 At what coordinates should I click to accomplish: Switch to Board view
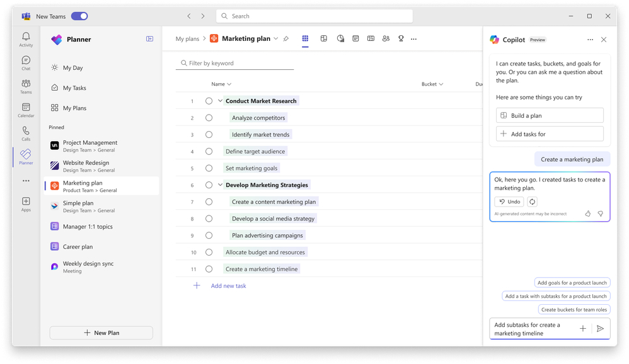pos(324,38)
